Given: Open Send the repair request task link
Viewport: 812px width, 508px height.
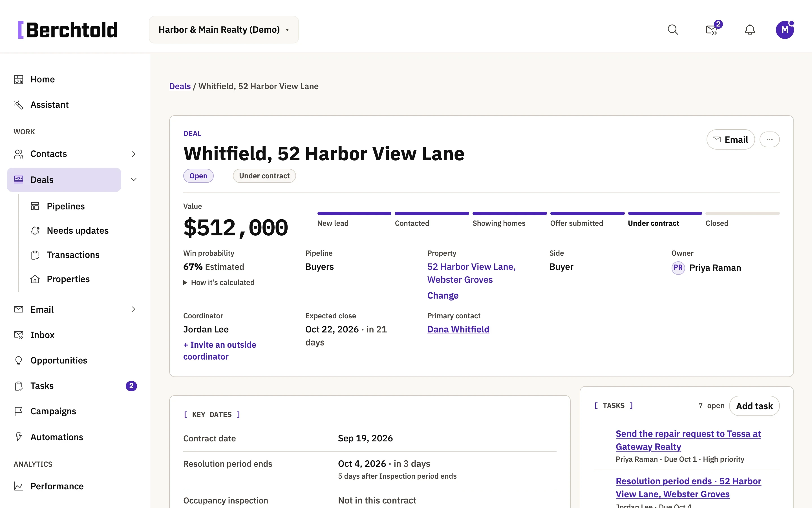Looking at the screenshot, I should 688,440.
